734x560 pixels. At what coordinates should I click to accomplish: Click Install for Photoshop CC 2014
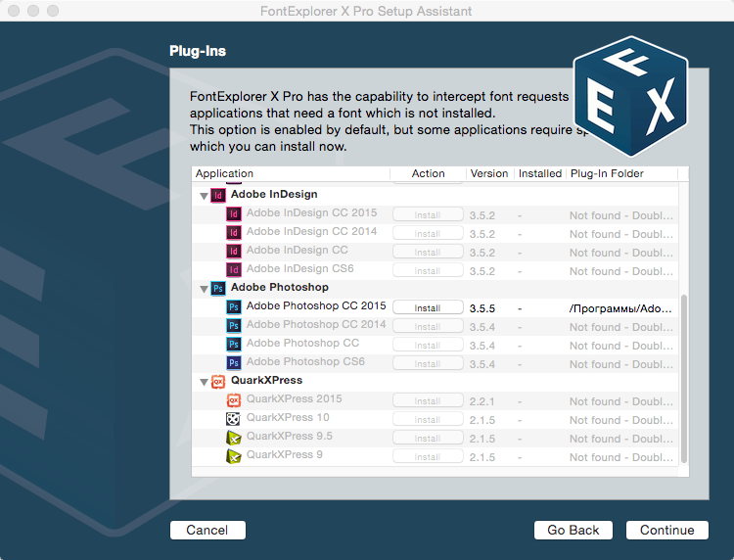click(x=428, y=326)
